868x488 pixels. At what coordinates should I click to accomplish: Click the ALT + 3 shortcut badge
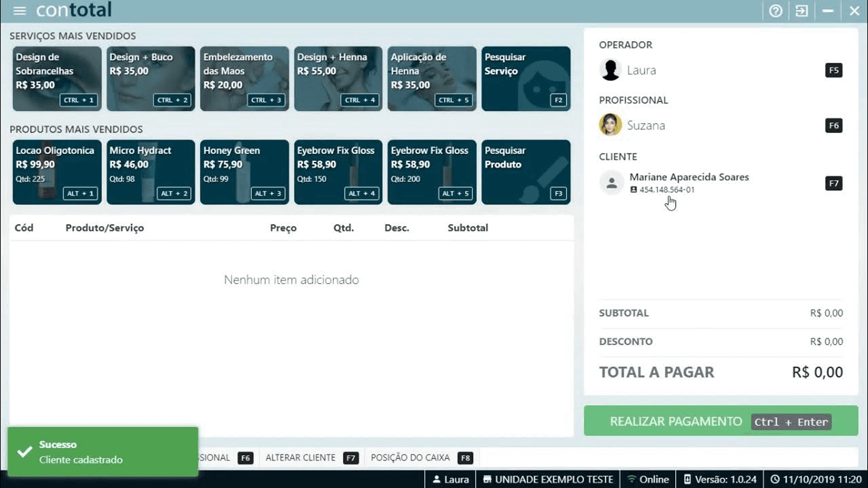coord(268,193)
